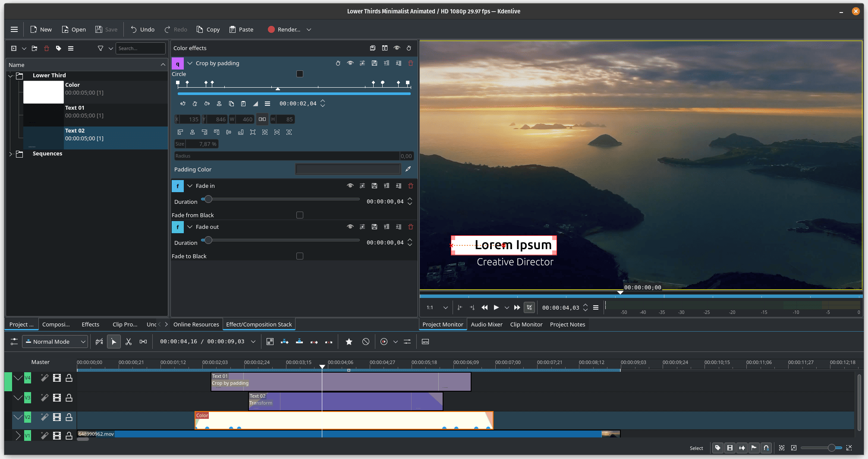The height and width of the screenshot is (459, 868).
Task: Collapse the Crop by padding effect
Action: (190, 63)
